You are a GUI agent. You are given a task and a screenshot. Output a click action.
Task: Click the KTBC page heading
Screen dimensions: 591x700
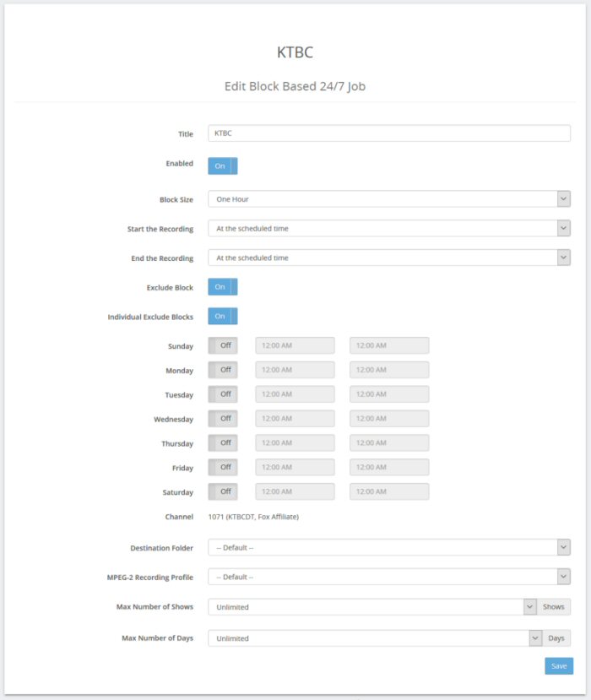tap(295, 52)
